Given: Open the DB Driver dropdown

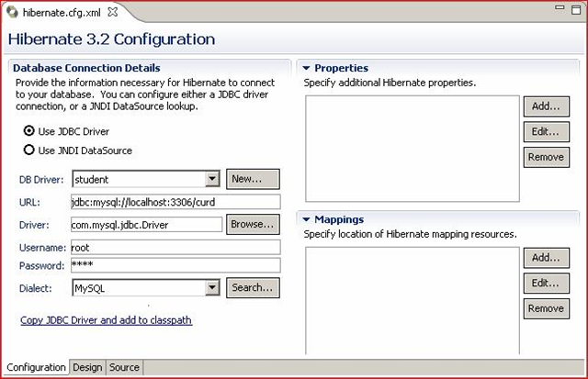Looking at the screenshot, I should point(212,179).
